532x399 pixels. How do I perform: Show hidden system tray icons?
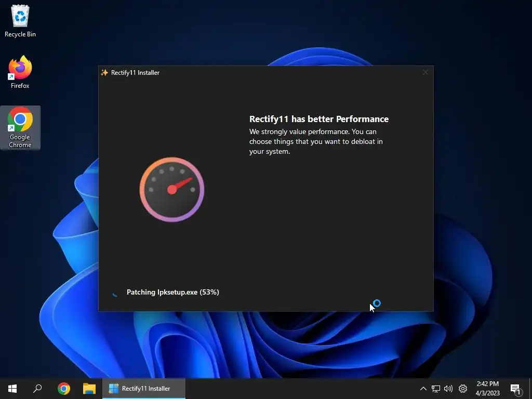[x=423, y=389]
